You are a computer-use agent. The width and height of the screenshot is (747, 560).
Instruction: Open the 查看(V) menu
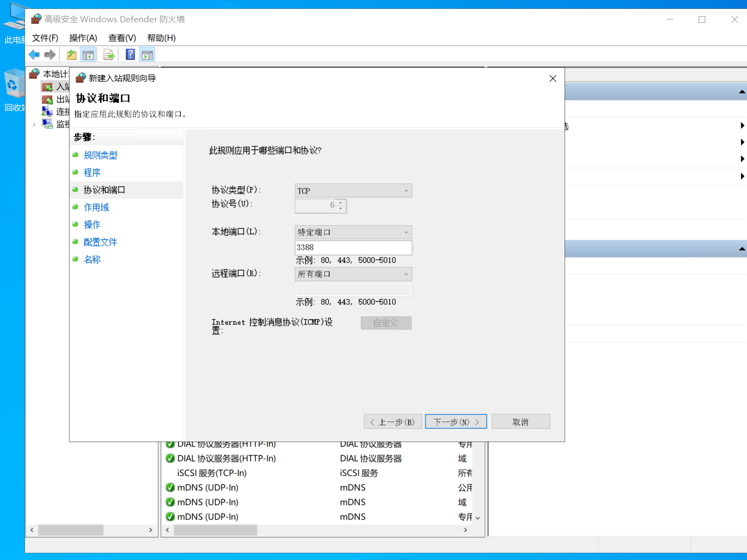click(122, 38)
